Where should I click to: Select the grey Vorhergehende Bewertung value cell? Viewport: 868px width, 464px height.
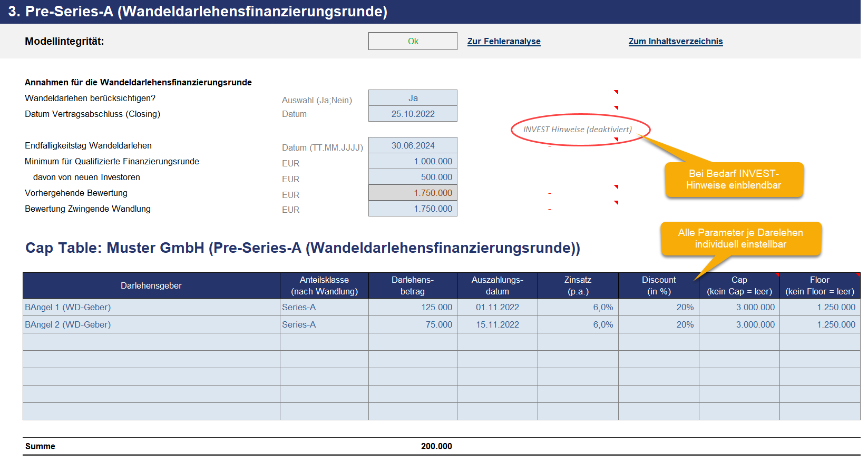point(413,193)
